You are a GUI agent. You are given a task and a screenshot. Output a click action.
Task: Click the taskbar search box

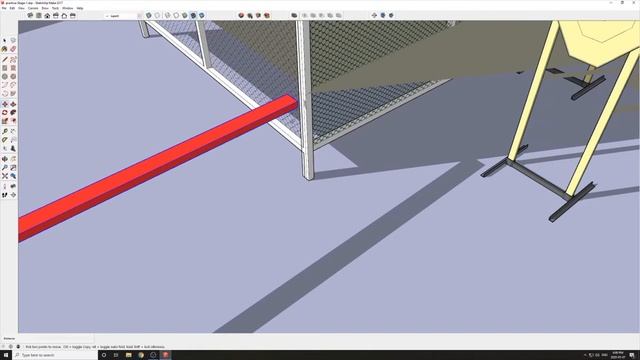click(56, 355)
